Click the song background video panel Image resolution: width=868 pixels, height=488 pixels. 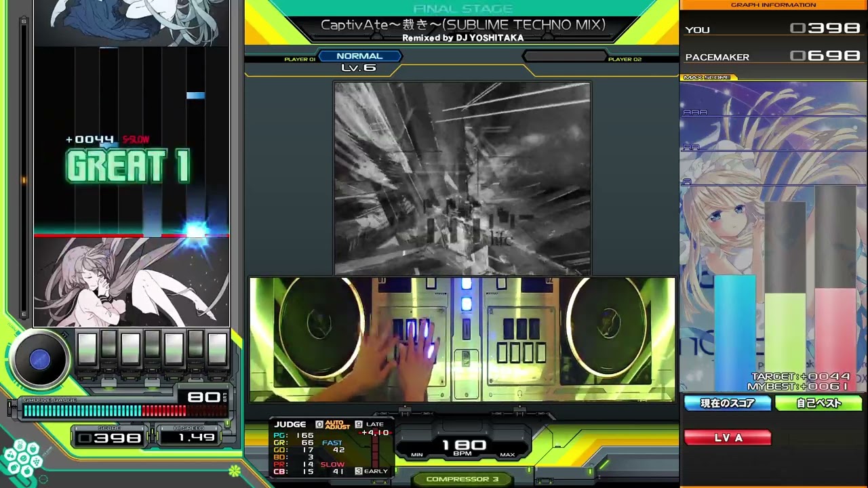(x=462, y=178)
